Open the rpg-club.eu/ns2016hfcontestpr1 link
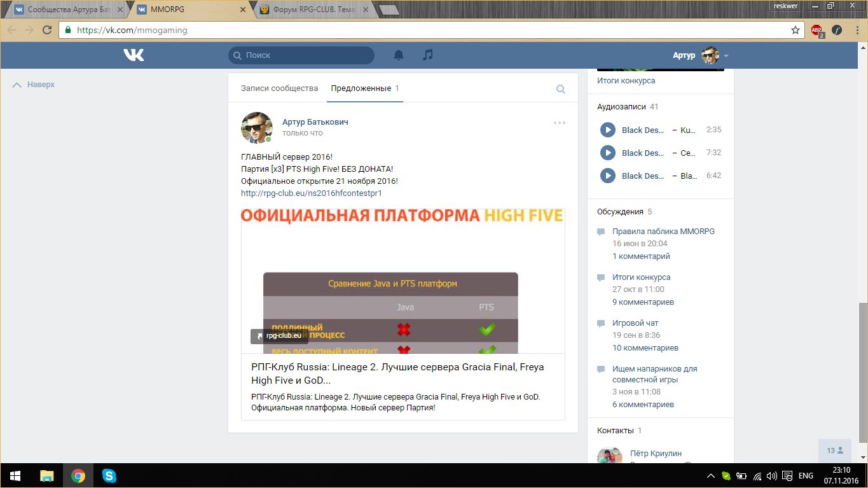 click(x=311, y=193)
